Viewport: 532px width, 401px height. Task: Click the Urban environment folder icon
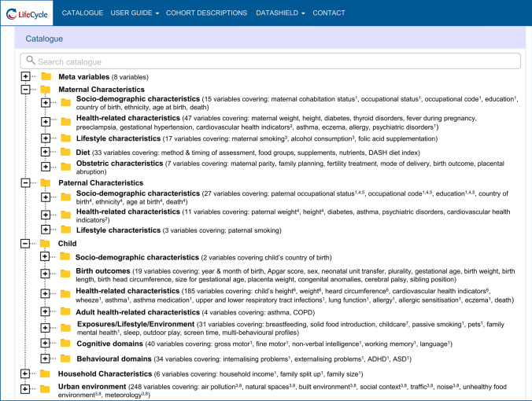coord(46,387)
